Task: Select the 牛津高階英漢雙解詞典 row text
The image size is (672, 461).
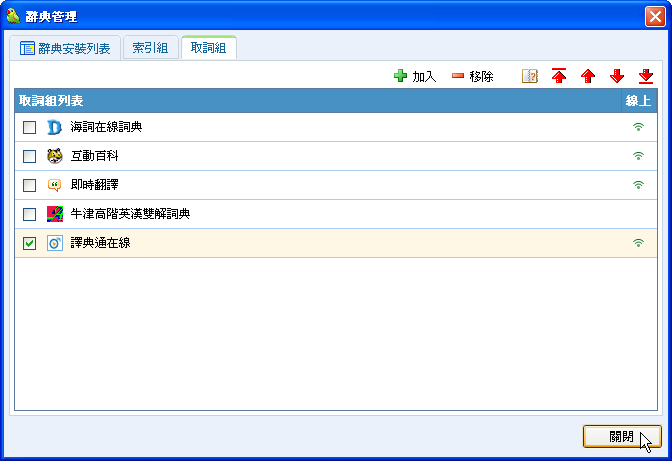Action: click(130, 214)
